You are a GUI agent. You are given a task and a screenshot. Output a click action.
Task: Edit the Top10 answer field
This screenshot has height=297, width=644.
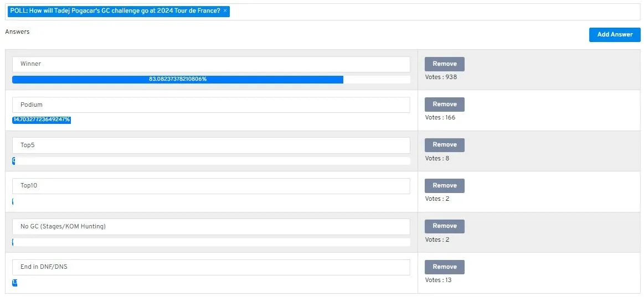211,186
